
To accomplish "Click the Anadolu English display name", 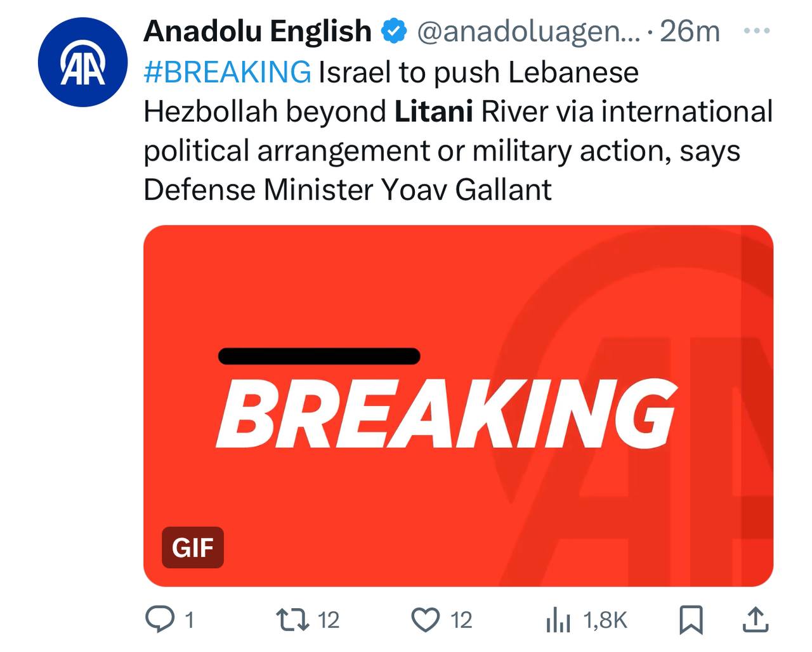I will click(257, 31).
